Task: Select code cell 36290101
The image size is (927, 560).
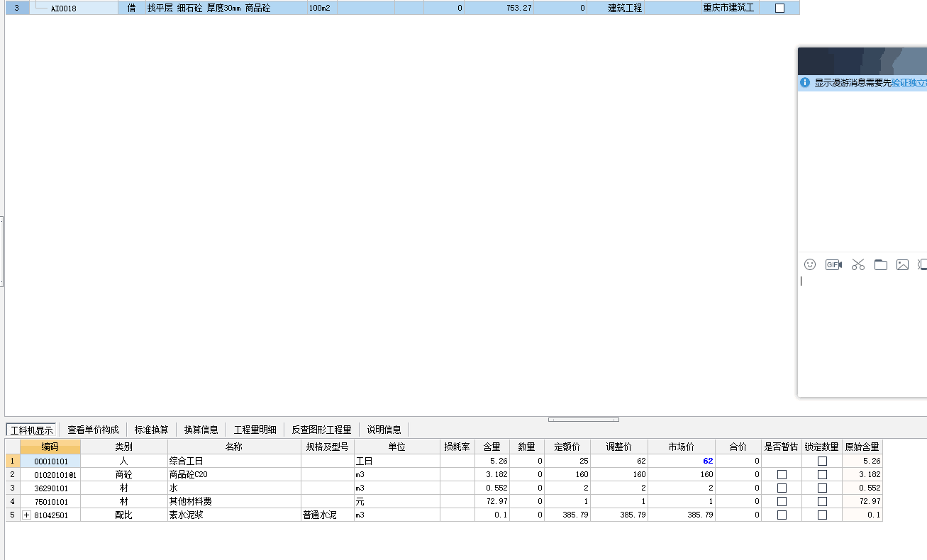Action: pyautogui.click(x=50, y=488)
